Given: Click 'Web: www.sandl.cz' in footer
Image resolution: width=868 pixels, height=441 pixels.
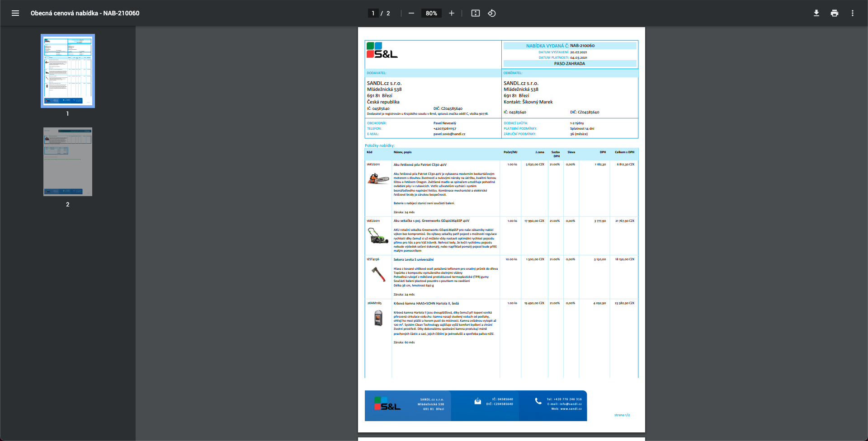Looking at the screenshot, I should click(566, 409).
